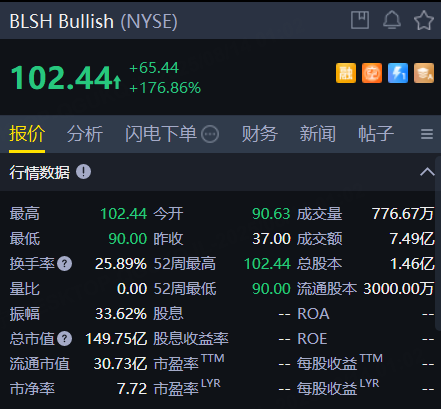The height and width of the screenshot is (409, 441).
Task: Click the orange 空 short selling badge
Action: (372, 73)
